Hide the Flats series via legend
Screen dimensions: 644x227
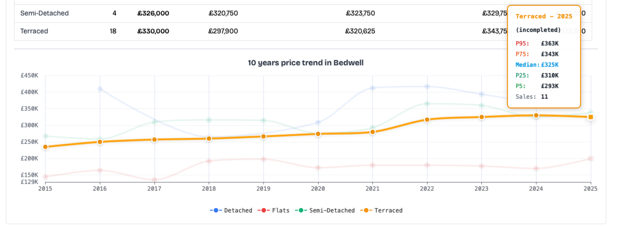273,210
